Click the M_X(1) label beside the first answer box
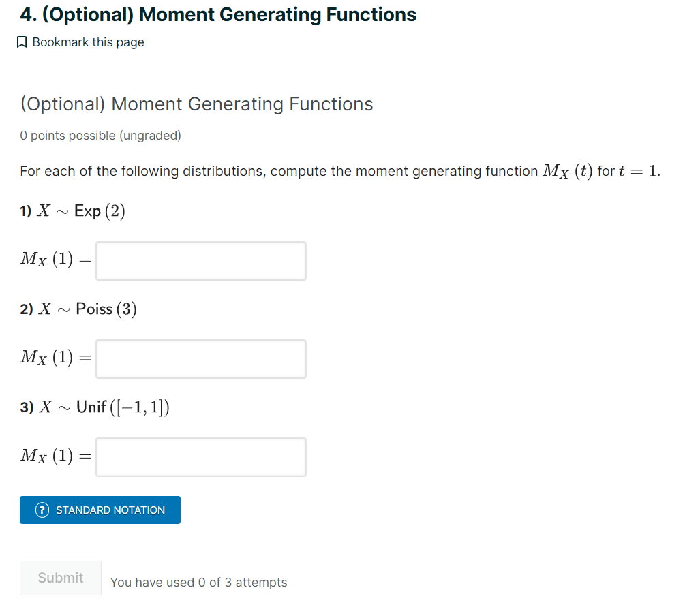This screenshot has height=605, width=700. 55,259
